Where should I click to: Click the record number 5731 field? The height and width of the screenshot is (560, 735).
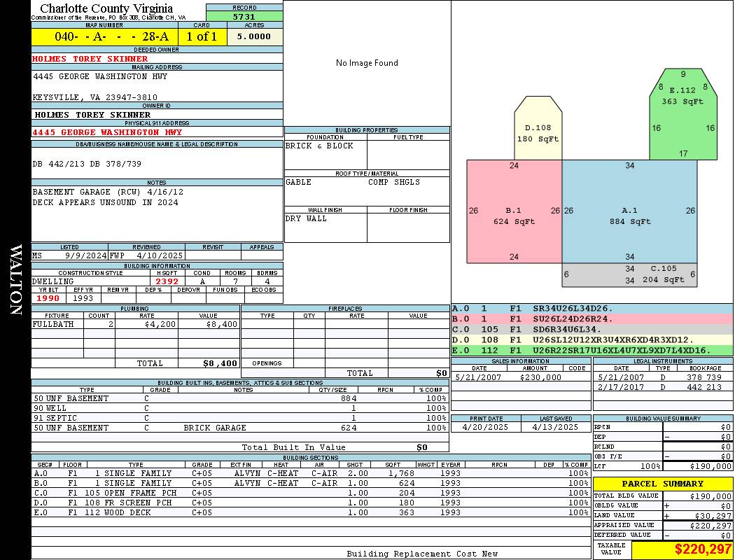(x=244, y=16)
